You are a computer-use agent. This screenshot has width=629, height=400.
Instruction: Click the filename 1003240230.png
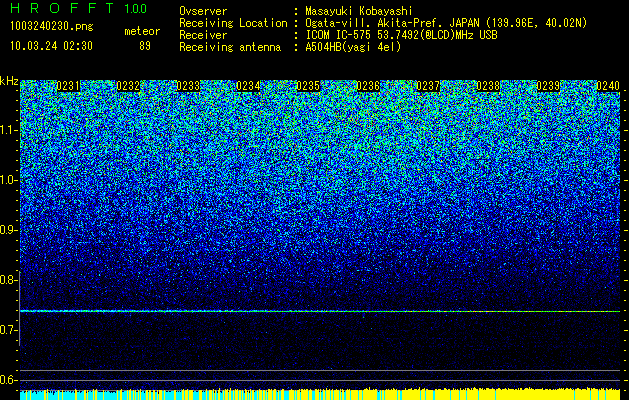click(x=52, y=26)
